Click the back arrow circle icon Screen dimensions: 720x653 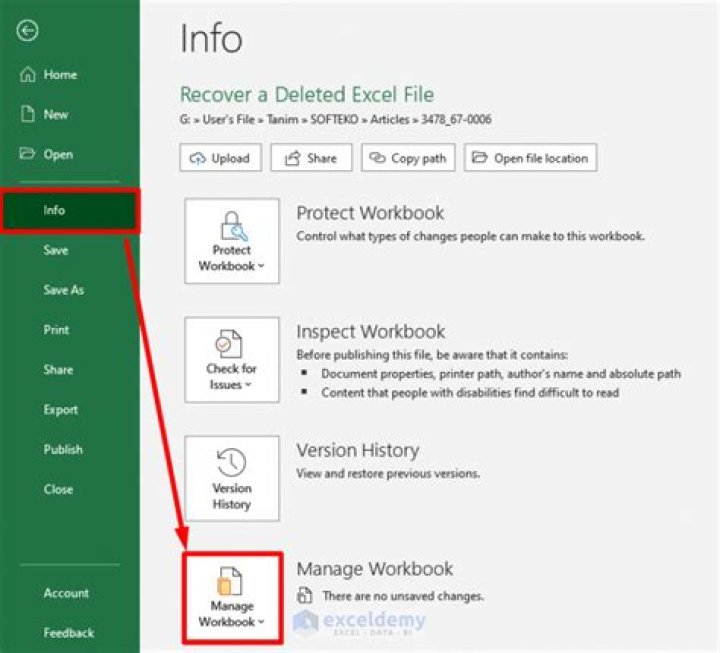(27, 31)
